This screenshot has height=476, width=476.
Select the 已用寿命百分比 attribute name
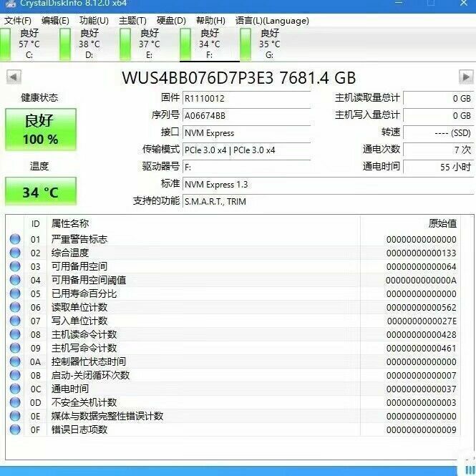click(84, 293)
